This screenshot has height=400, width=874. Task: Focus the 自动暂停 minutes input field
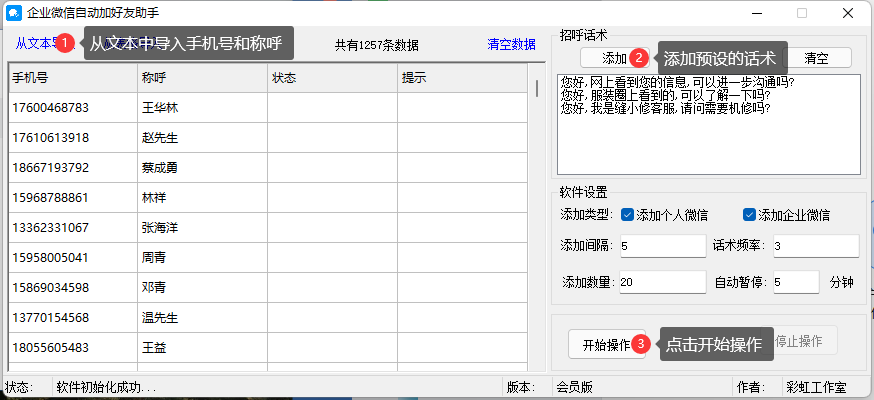[x=797, y=282]
